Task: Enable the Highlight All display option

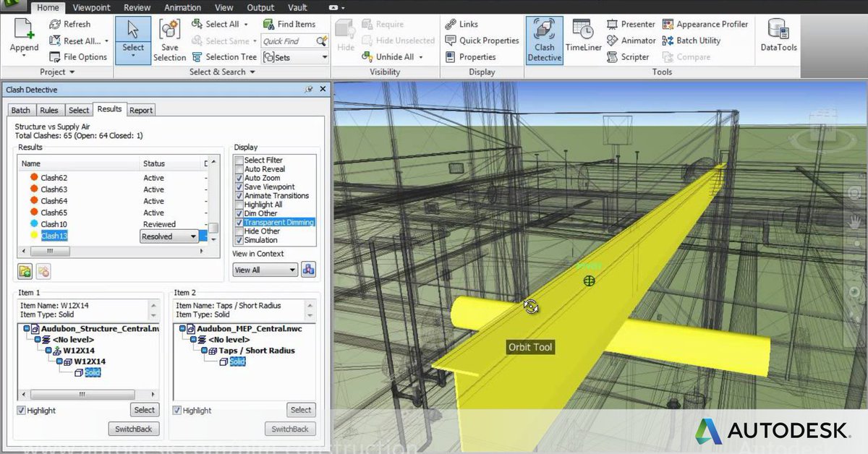Action: click(239, 205)
